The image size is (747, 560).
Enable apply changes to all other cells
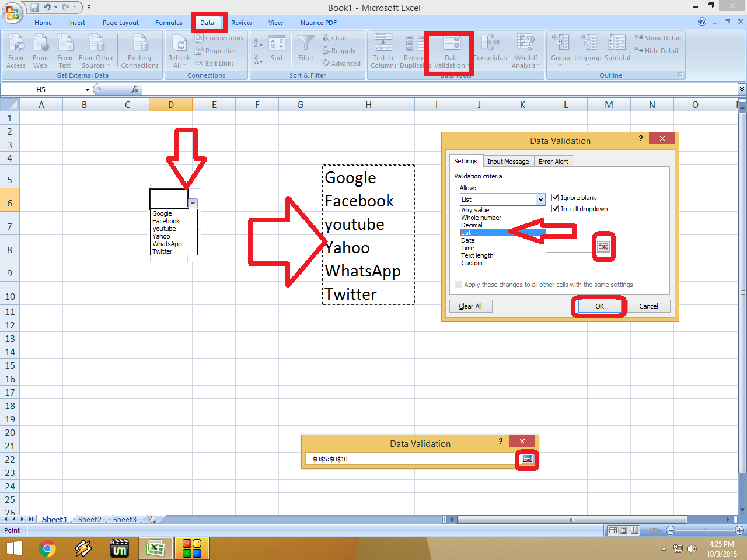coord(459,284)
